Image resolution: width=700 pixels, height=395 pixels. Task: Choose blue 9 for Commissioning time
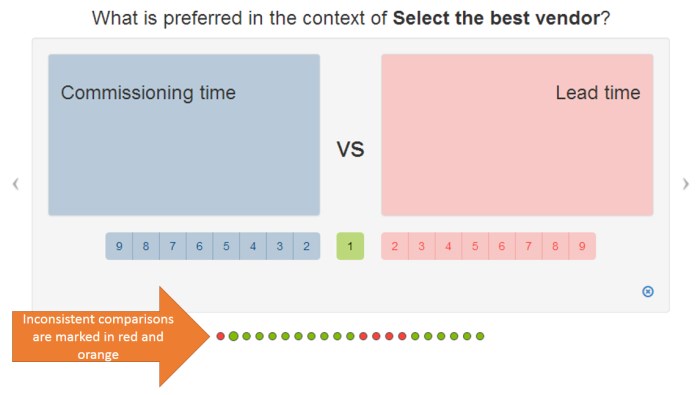pyautogui.click(x=119, y=246)
